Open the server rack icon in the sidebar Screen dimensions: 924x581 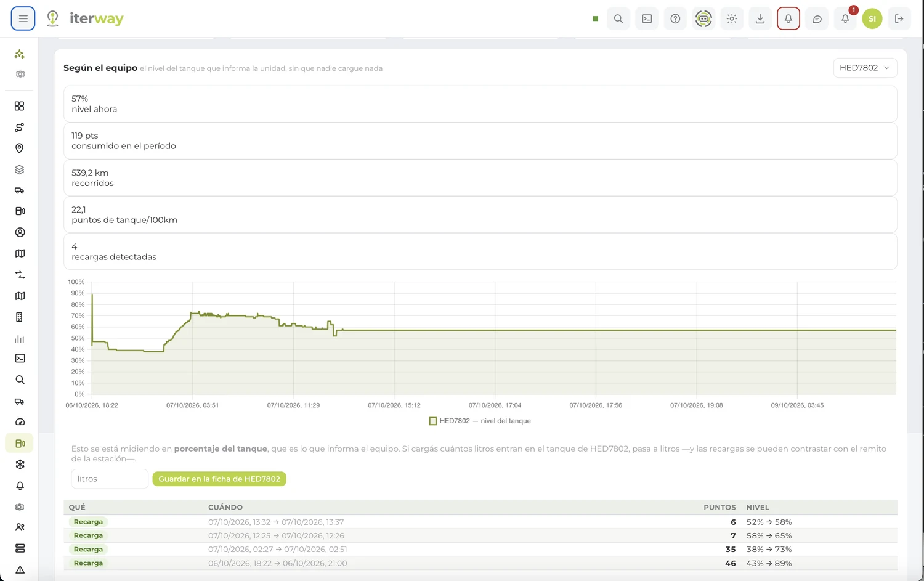pos(20,548)
